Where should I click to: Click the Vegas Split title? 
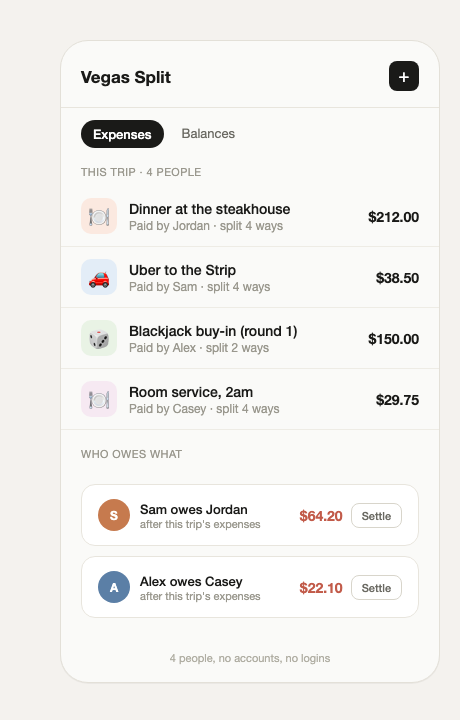[x=126, y=77]
